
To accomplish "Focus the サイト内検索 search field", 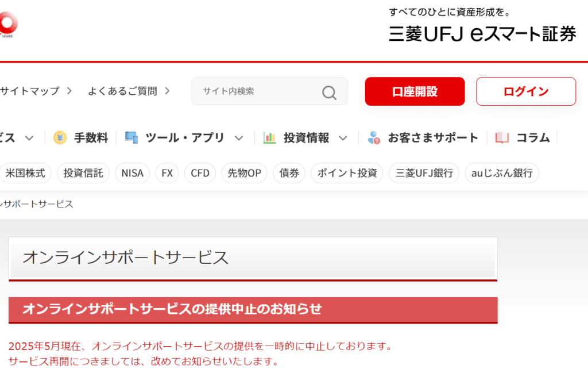I will [258, 91].
